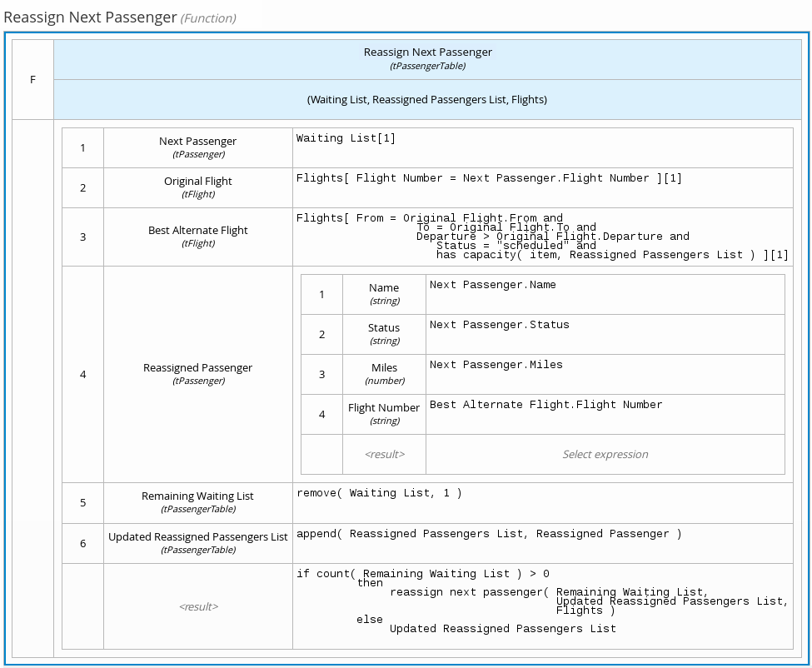Open the Select expression placeholder cell
The height and width of the screenshot is (668, 812).
pyautogui.click(x=605, y=455)
